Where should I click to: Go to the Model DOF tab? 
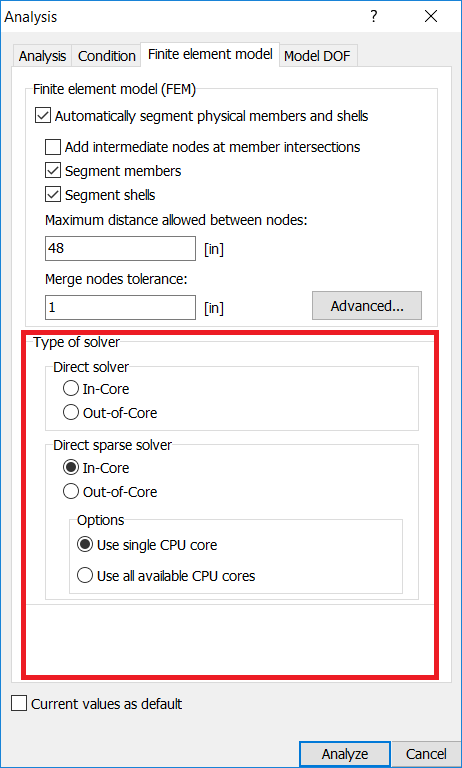(x=317, y=56)
